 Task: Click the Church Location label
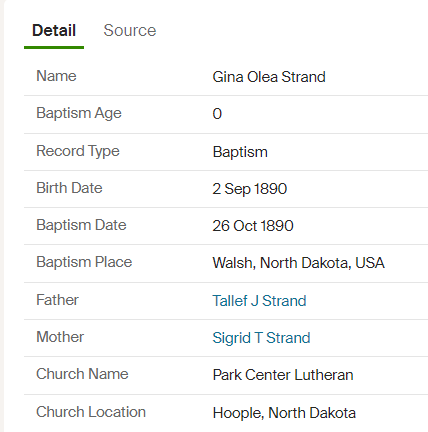coord(91,412)
